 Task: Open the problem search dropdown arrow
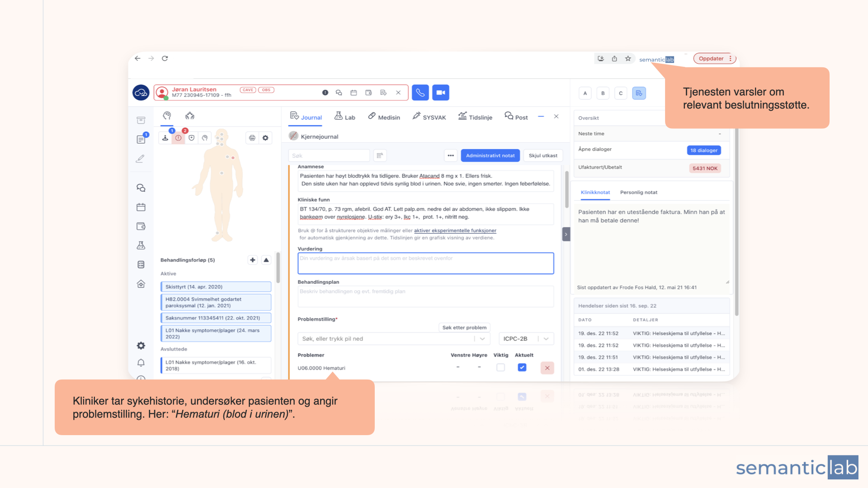pos(482,339)
